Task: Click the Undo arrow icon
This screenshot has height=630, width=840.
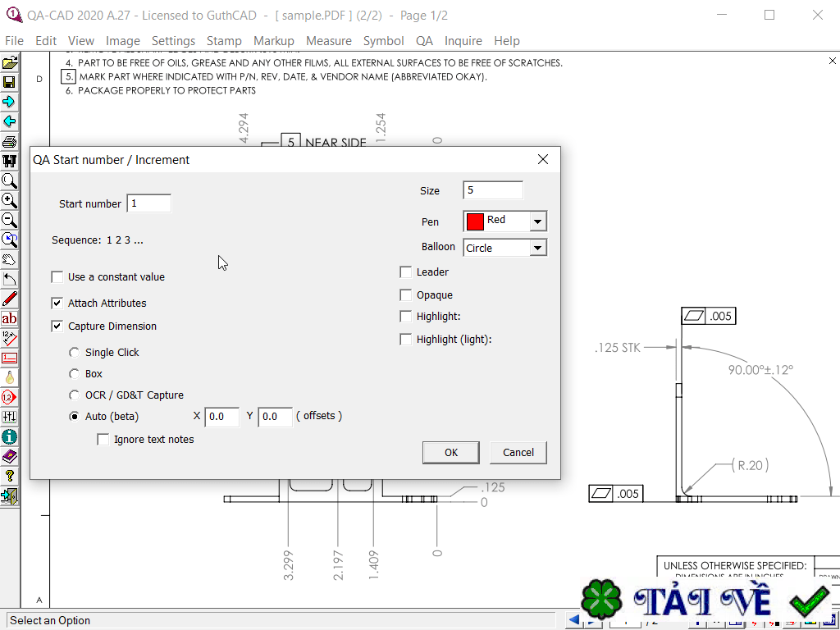Action: coord(10,279)
